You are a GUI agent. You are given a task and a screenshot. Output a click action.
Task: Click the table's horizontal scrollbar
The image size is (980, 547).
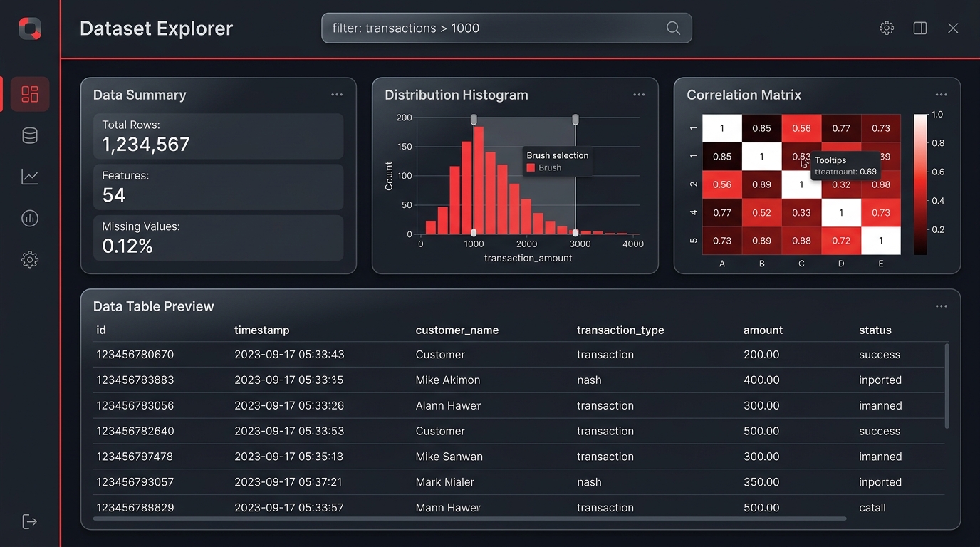click(x=469, y=519)
